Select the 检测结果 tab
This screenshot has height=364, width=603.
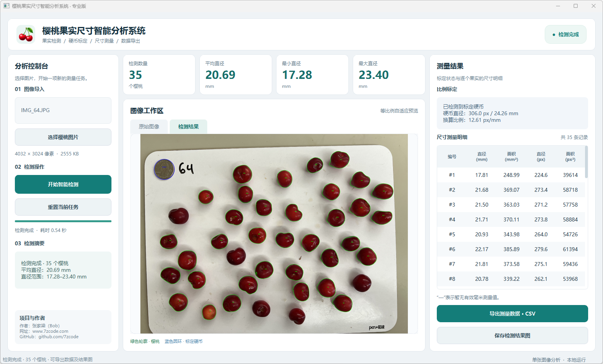[188, 127]
